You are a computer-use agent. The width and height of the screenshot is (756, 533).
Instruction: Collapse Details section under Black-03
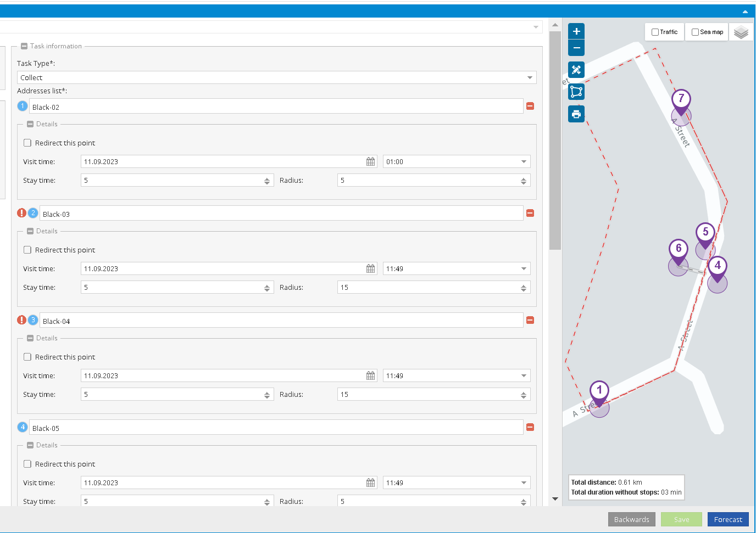point(30,231)
